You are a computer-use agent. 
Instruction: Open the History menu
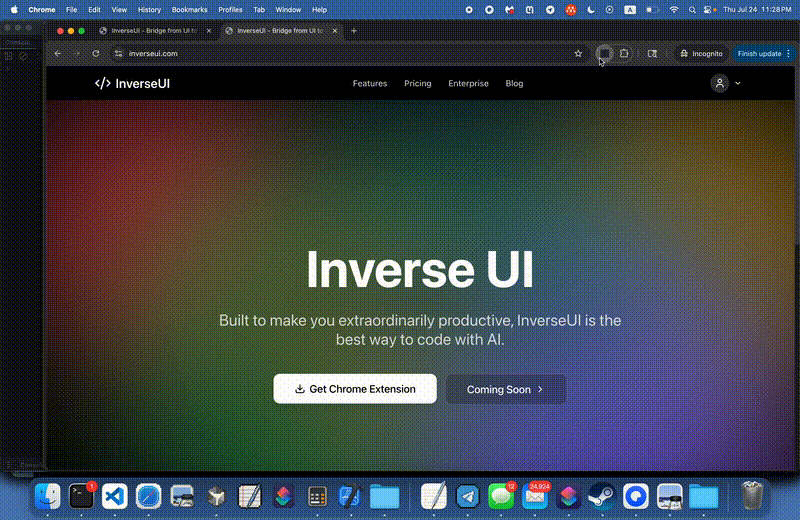(x=149, y=10)
